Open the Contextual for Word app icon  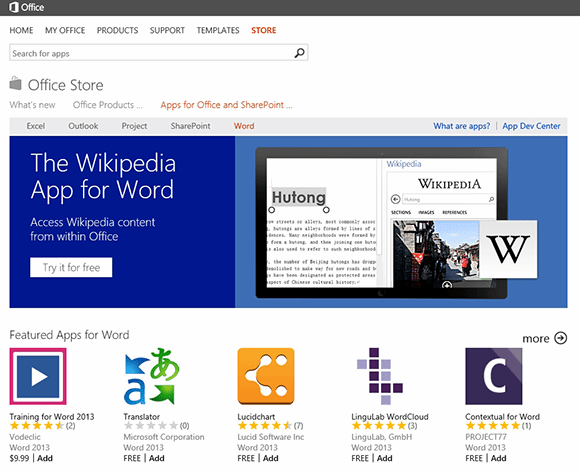pyautogui.click(x=494, y=376)
